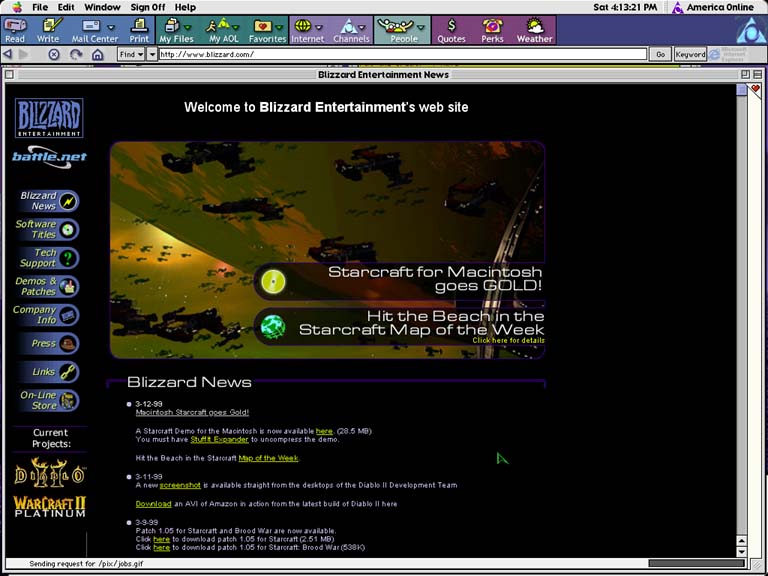Click the Warcraft II Platinum logo
768x576 pixels.
pos(49,506)
